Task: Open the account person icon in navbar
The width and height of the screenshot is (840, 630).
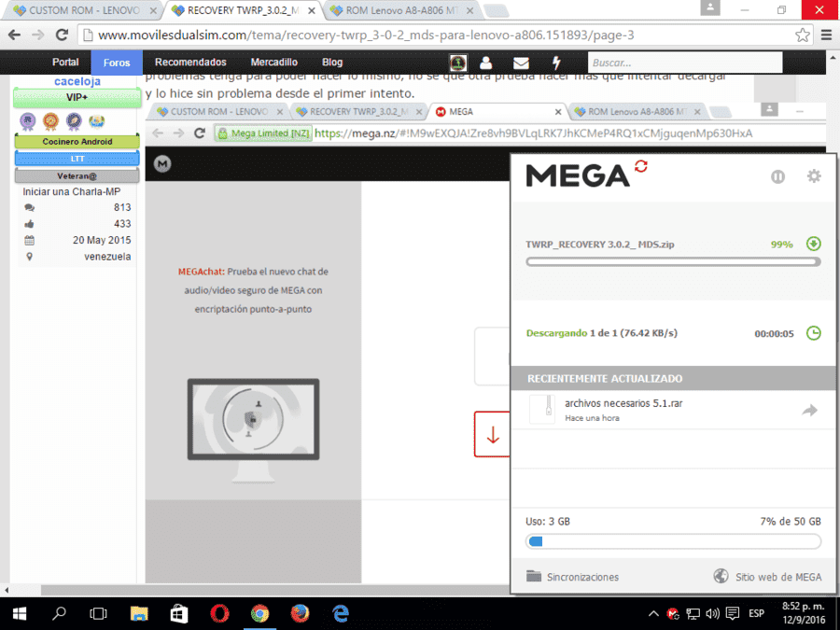Action: point(486,63)
